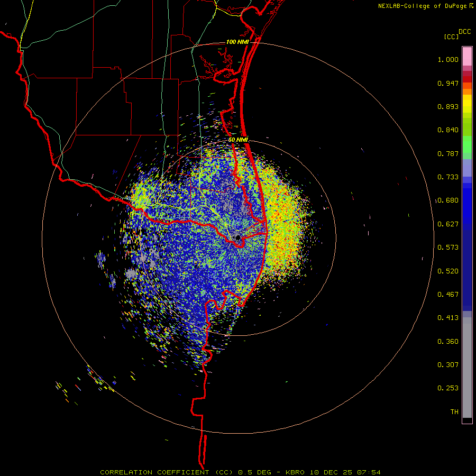Screen dimensions: 476x476
Task: Click the Correlation Coefficient product title caption
Action: pyautogui.click(x=240, y=472)
